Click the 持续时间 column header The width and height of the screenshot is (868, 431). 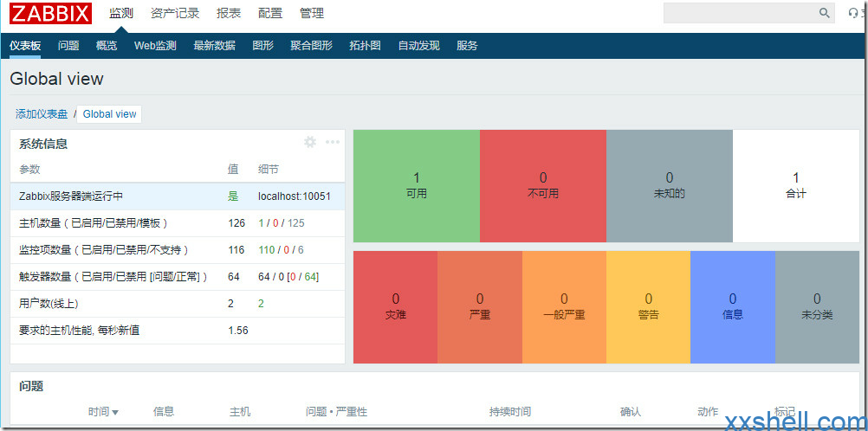[510, 412]
